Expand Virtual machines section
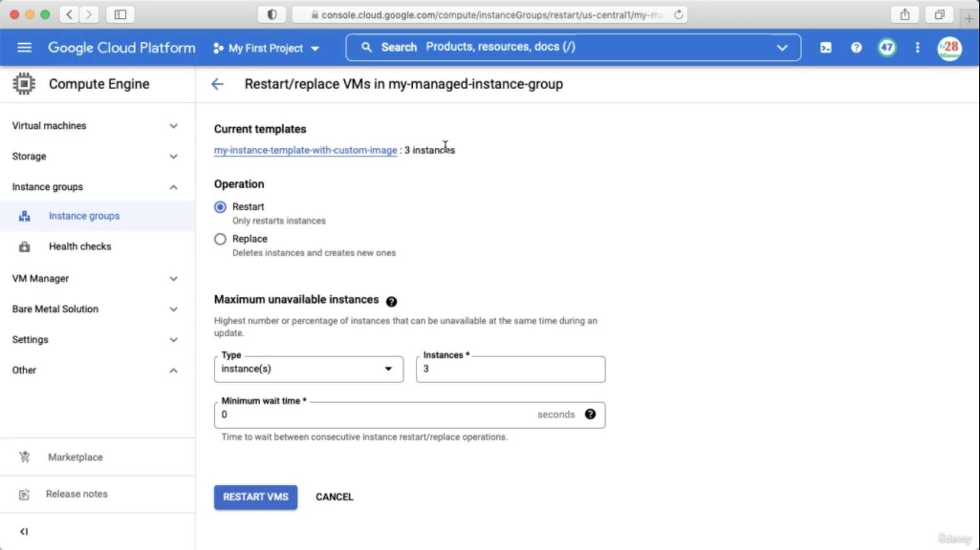The width and height of the screenshot is (980, 550). [173, 126]
